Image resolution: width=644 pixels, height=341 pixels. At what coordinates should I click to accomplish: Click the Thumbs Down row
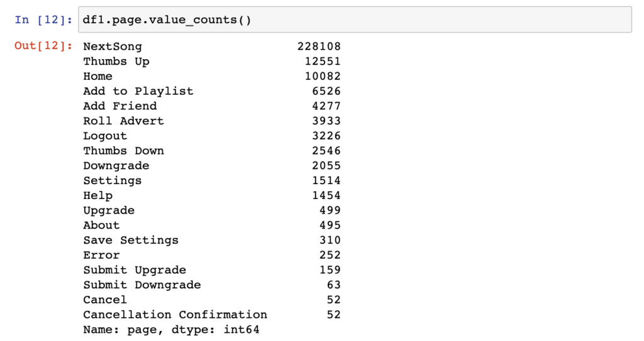[x=212, y=151]
